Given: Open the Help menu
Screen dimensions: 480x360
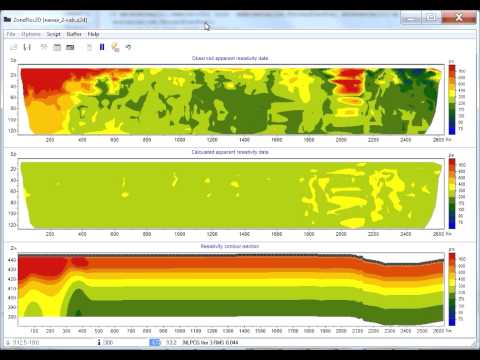Looking at the screenshot, I should pyautogui.click(x=93, y=34).
